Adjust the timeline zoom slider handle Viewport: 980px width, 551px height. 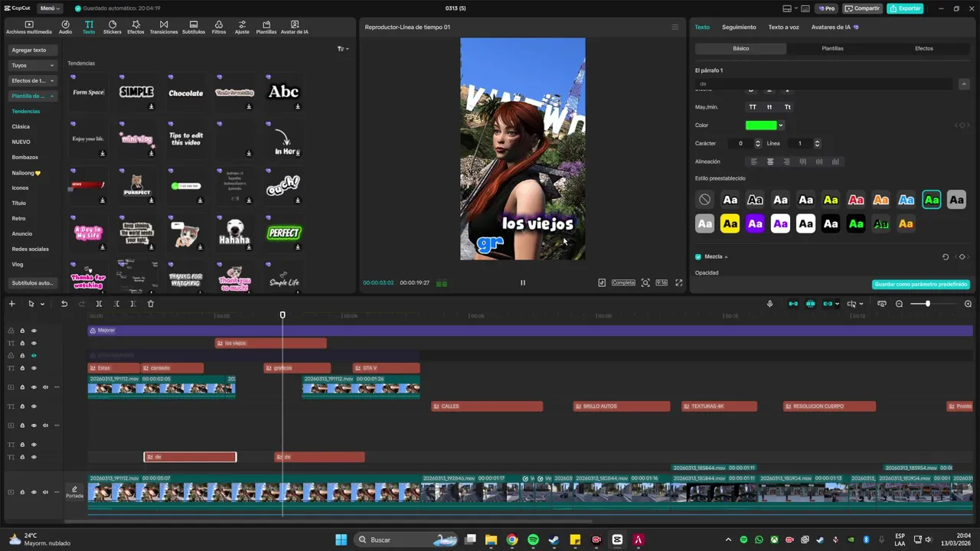point(927,304)
